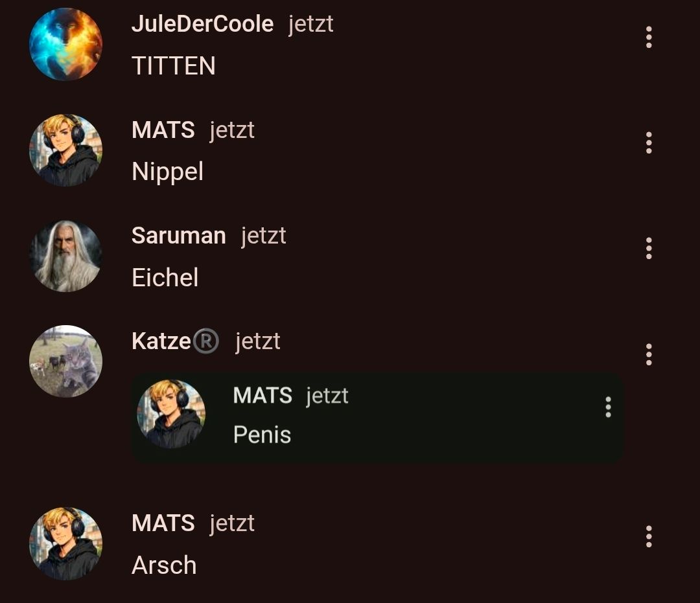Click MATS username above Arsch
Screen dimensions: 700x603
[163, 523]
